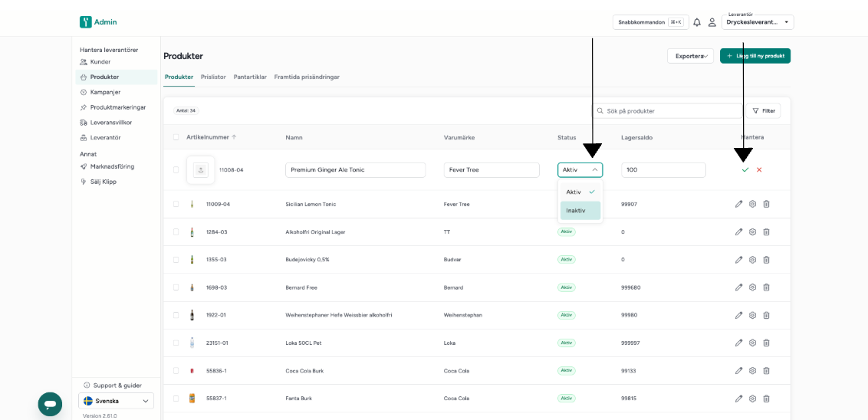This screenshot has height=420, width=868.
Task: Cancel row edit with red X
Action: (759, 170)
